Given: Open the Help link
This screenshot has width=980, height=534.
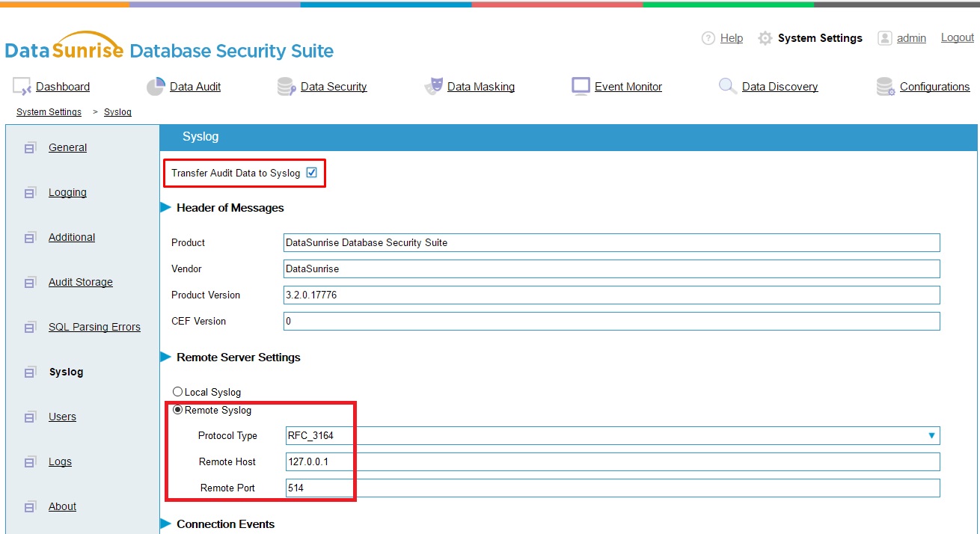Looking at the screenshot, I should coord(731,38).
